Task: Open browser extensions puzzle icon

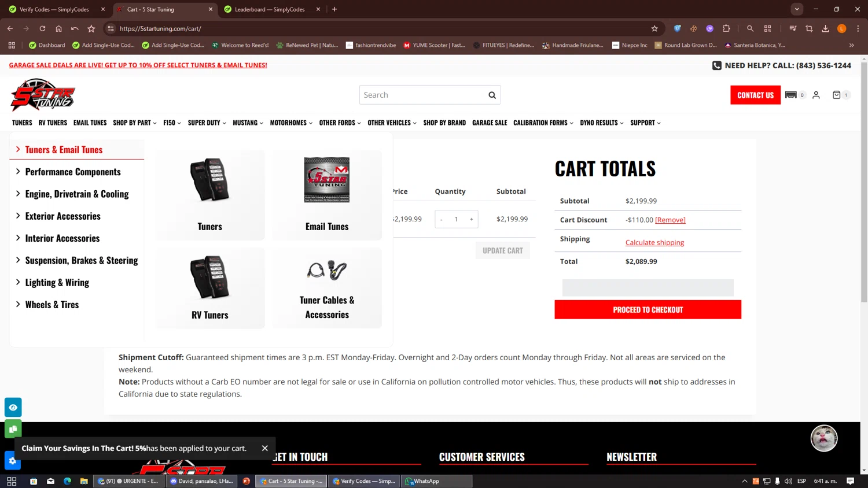Action: pyautogui.click(x=726, y=28)
